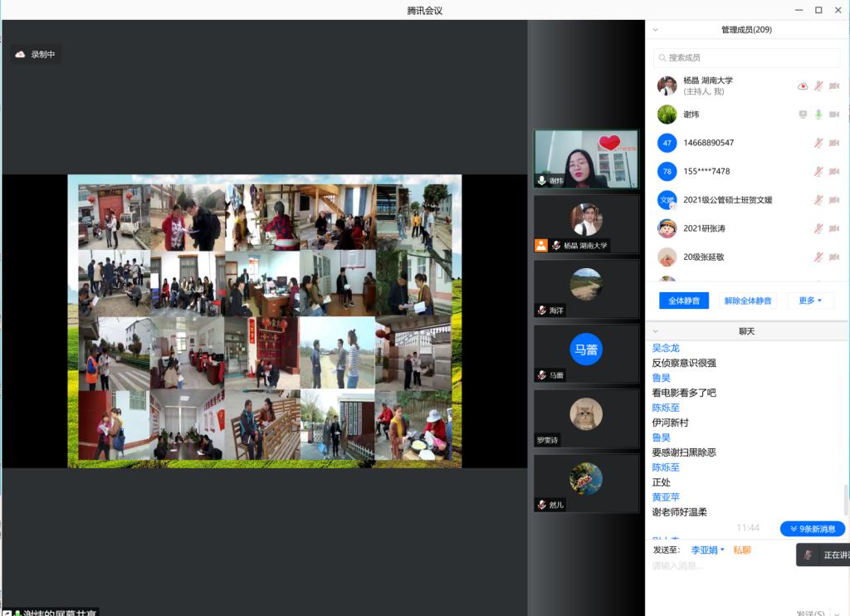The height and width of the screenshot is (616, 850).
Task: Collapse the 管理成员 panel using its chevron
Action: 656,30
